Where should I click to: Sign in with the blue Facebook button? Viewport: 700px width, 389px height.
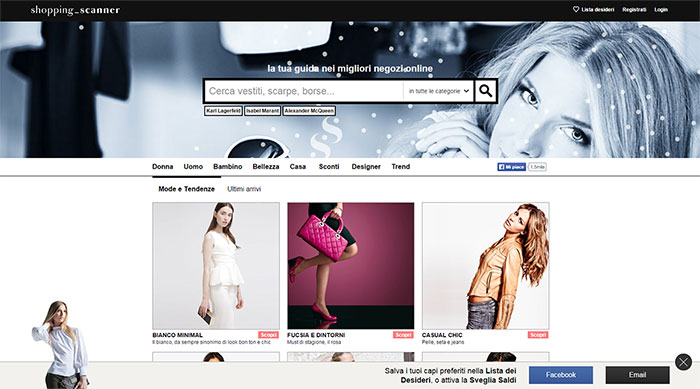click(x=561, y=375)
